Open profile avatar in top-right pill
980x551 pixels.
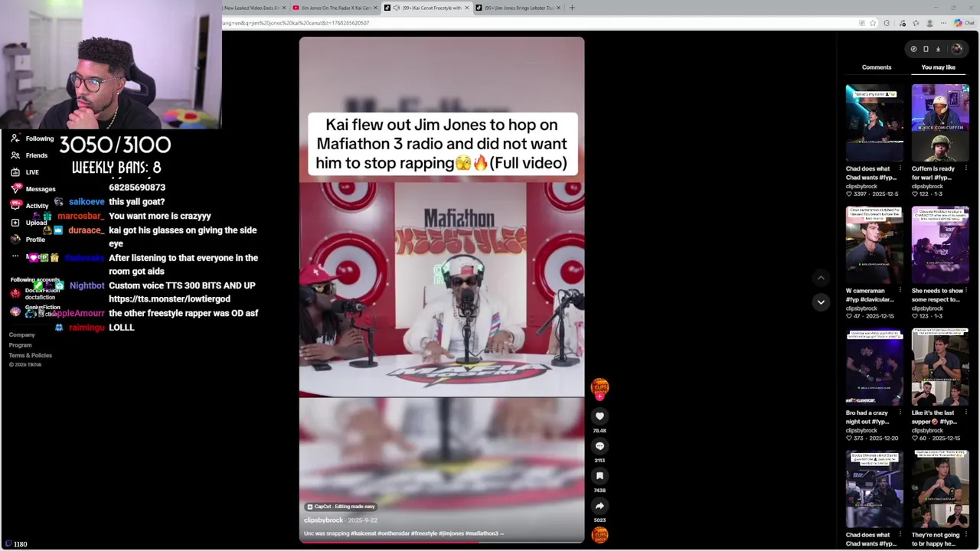pos(956,49)
